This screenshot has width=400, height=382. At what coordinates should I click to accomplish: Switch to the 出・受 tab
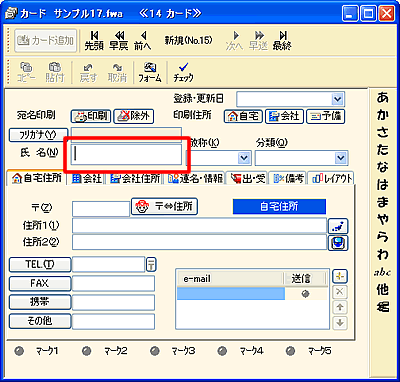(247, 179)
